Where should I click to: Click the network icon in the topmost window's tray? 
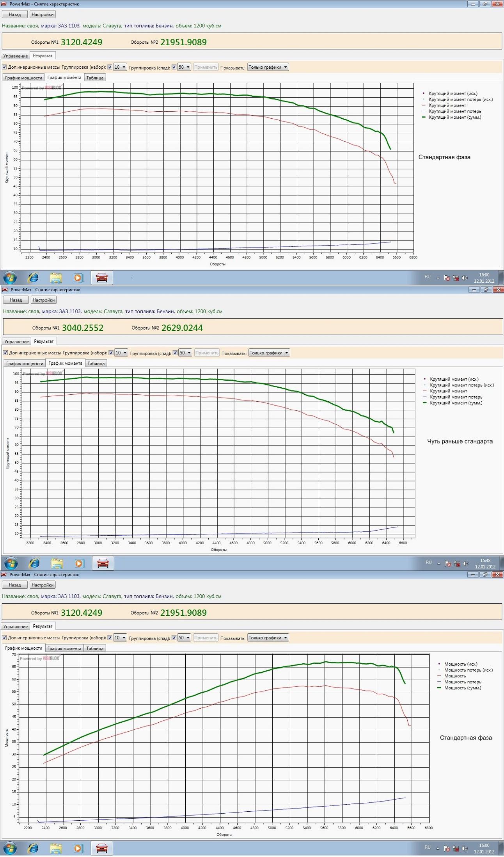click(x=456, y=278)
